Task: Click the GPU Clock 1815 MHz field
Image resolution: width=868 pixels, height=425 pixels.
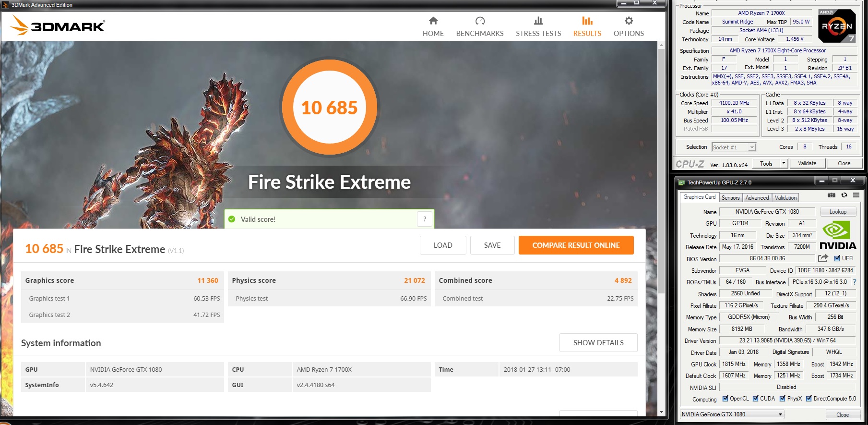Action: click(734, 364)
